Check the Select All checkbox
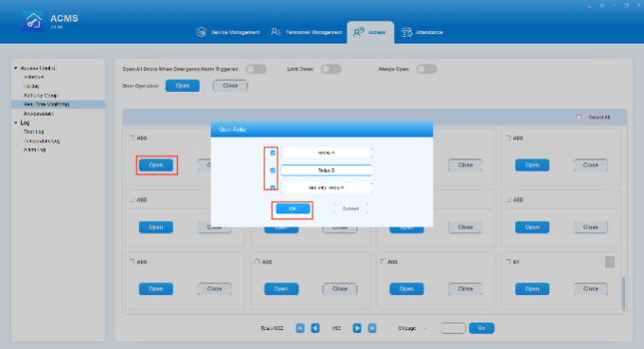Viewport: 644px width, 349px height. (579, 118)
